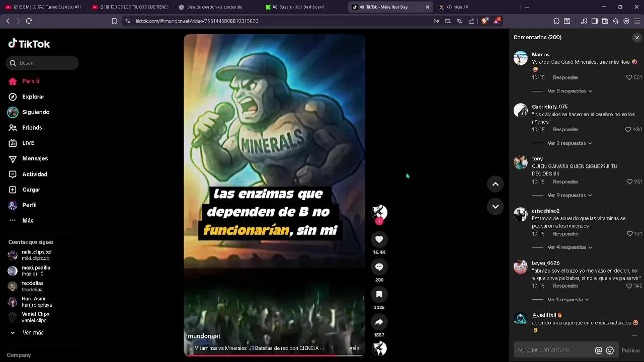The image size is (644, 362).
Task: Bookmark this page in address bar
Action: pos(114,21)
